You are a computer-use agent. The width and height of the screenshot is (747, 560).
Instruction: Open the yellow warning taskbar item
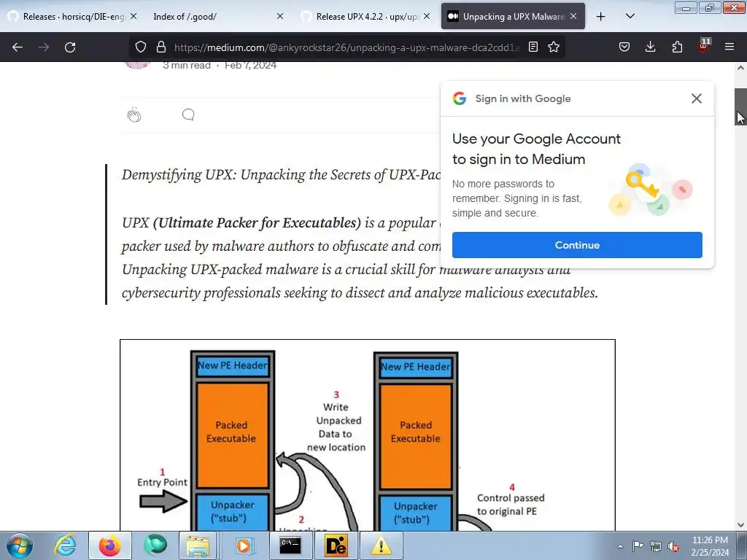(x=381, y=545)
